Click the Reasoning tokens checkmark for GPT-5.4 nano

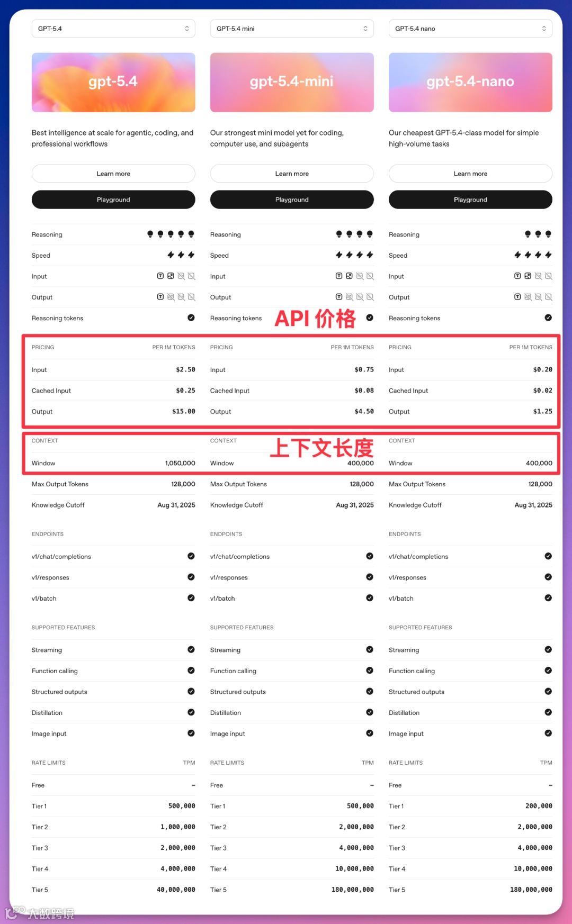(x=548, y=318)
